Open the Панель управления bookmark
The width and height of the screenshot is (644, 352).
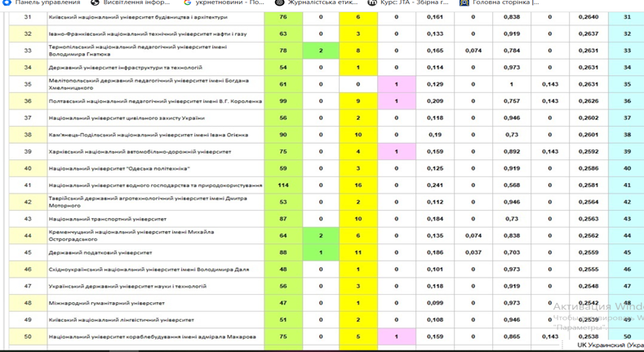pos(41,2)
